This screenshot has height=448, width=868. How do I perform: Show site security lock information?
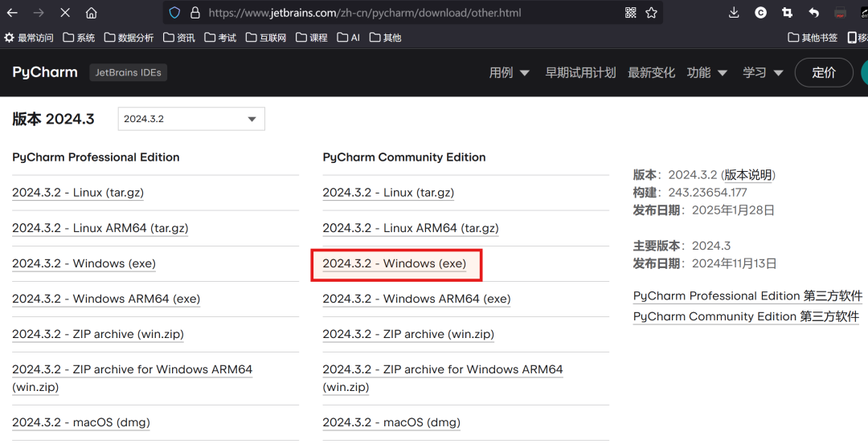(x=194, y=13)
